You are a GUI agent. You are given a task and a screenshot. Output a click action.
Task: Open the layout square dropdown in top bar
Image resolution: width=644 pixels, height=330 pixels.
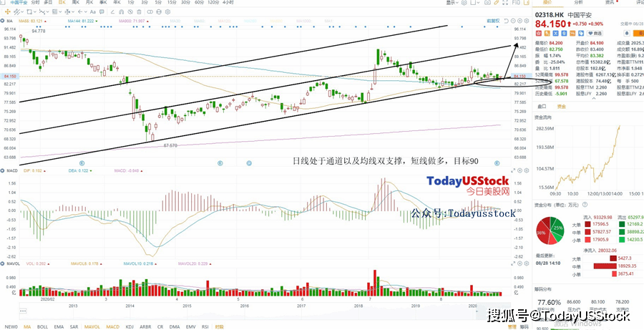tap(476, 2)
